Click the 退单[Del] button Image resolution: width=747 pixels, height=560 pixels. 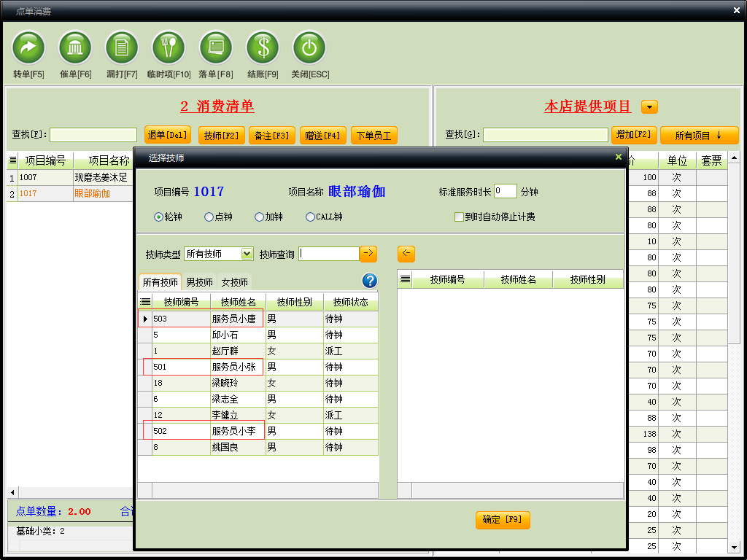point(168,135)
